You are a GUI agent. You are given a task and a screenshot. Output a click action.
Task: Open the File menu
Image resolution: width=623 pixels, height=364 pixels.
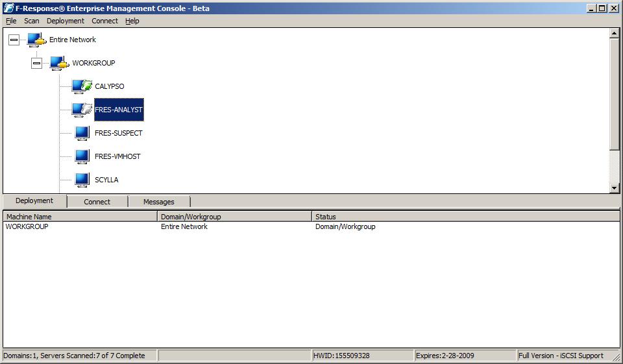click(11, 21)
